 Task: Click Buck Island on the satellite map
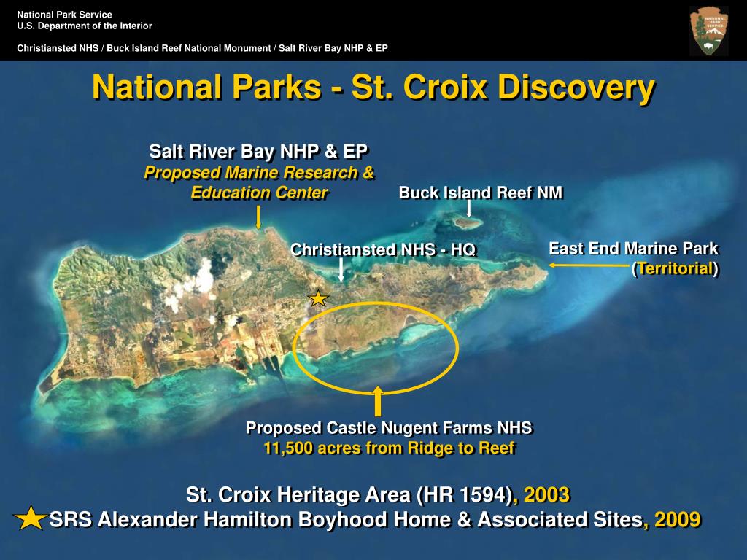click(x=468, y=222)
